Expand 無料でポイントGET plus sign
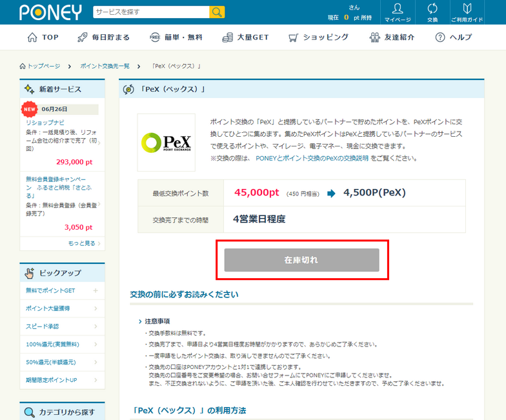Viewport: 506px width, 420px height. pos(96,290)
